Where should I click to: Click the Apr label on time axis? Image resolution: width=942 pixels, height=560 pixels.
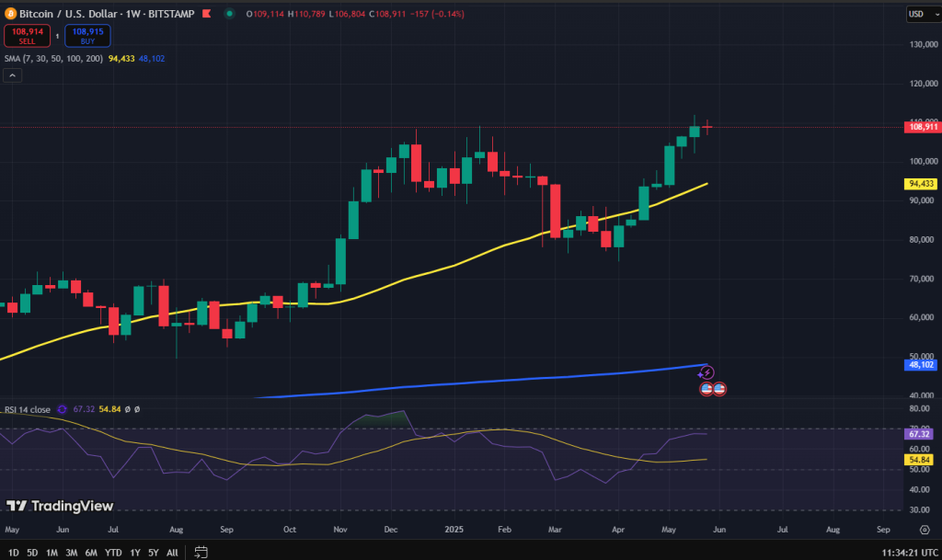617,530
